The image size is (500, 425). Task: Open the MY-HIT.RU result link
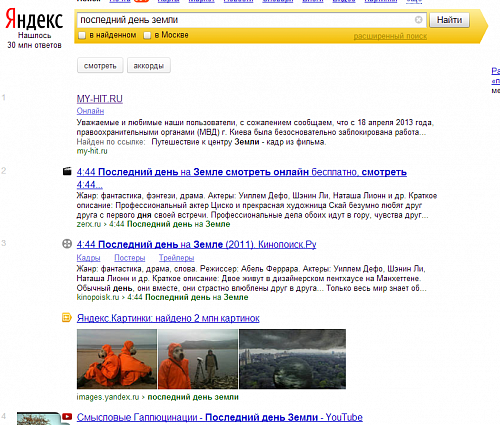pos(100,99)
